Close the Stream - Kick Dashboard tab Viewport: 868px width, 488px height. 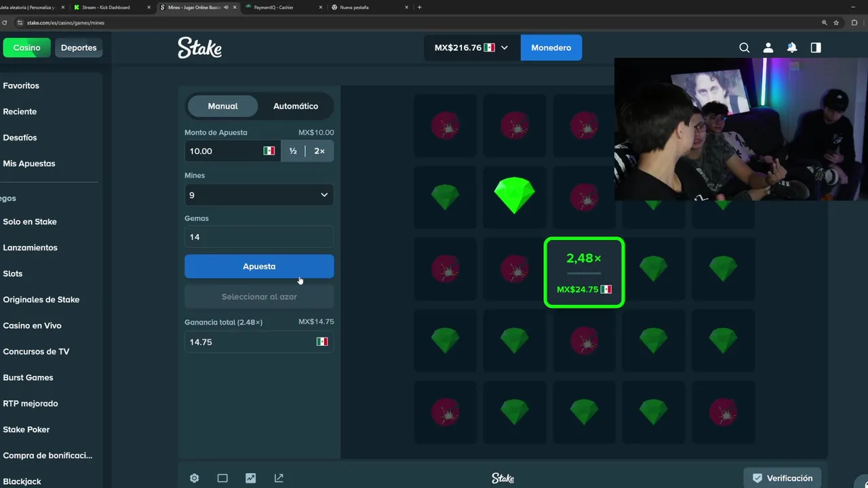[149, 7]
